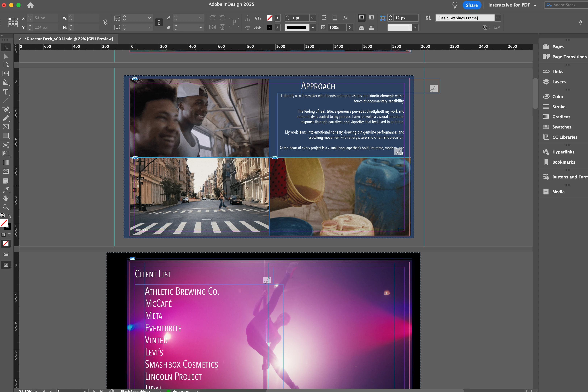Enable the wrap around bounding box option
Screen dimensions: 588x392
pos(371,18)
